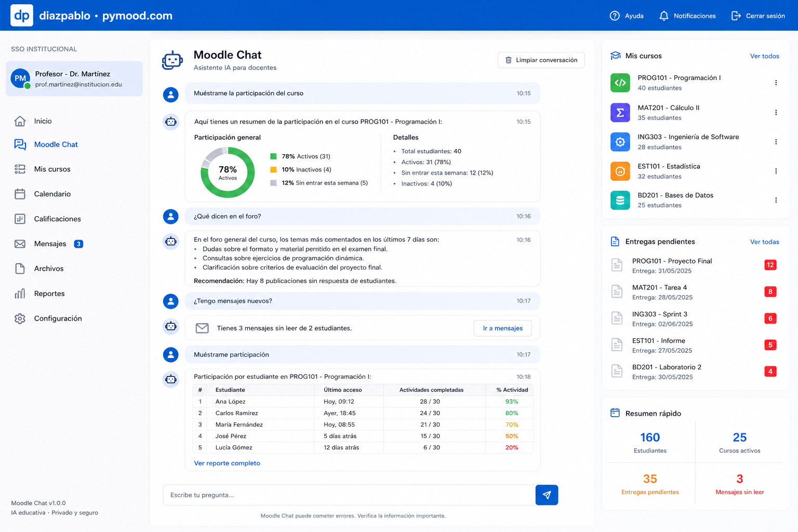
Task: Send the message with the paper plane button
Action: [x=547, y=495]
